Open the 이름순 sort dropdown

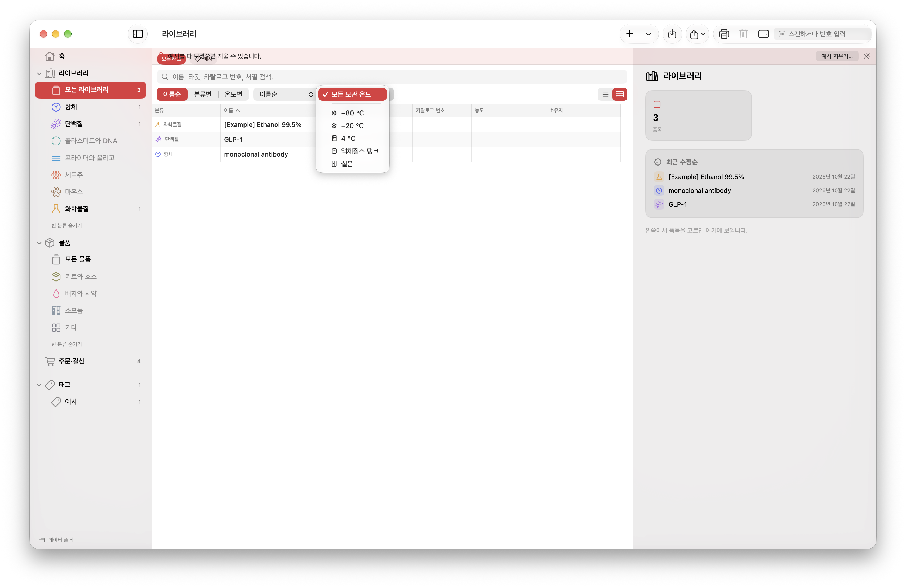click(x=285, y=94)
